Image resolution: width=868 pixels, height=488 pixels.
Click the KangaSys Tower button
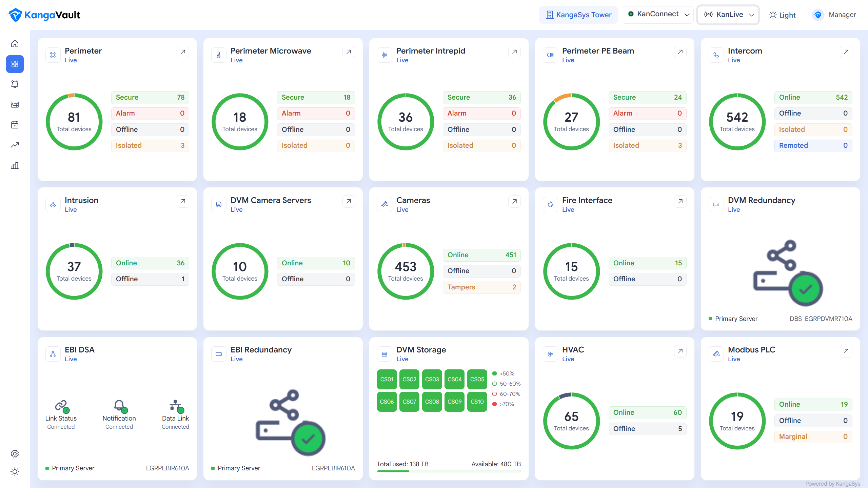pos(578,15)
